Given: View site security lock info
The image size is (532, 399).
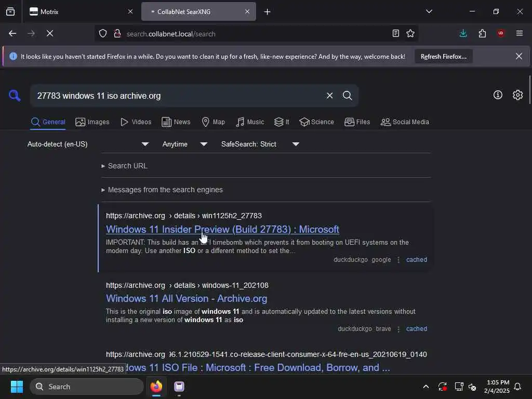Looking at the screenshot, I should (x=117, y=34).
